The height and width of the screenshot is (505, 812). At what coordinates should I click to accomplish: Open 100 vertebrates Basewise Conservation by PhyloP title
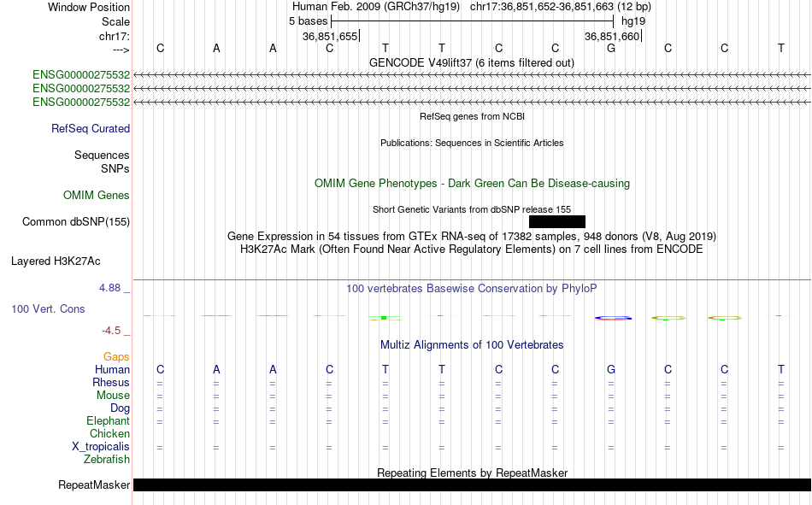pyautogui.click(x=472, y=289)
